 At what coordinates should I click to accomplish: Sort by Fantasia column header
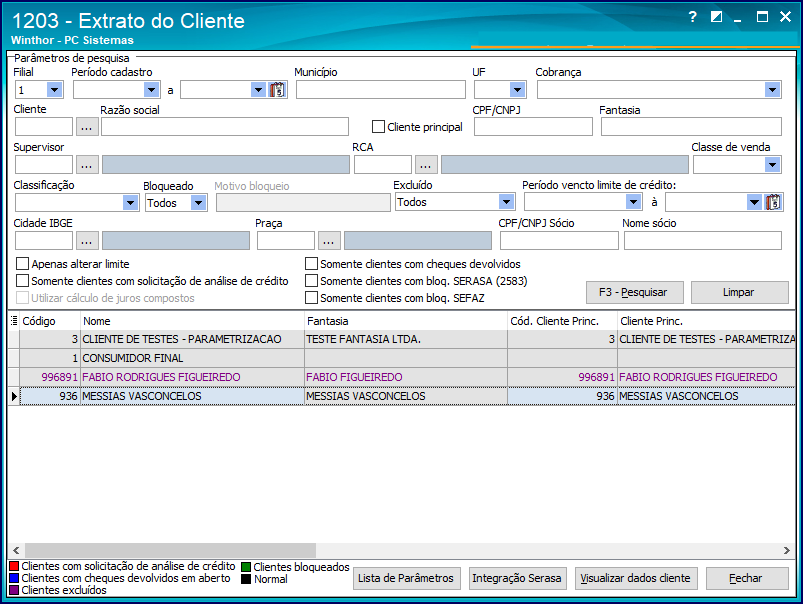tap(406, 321)
